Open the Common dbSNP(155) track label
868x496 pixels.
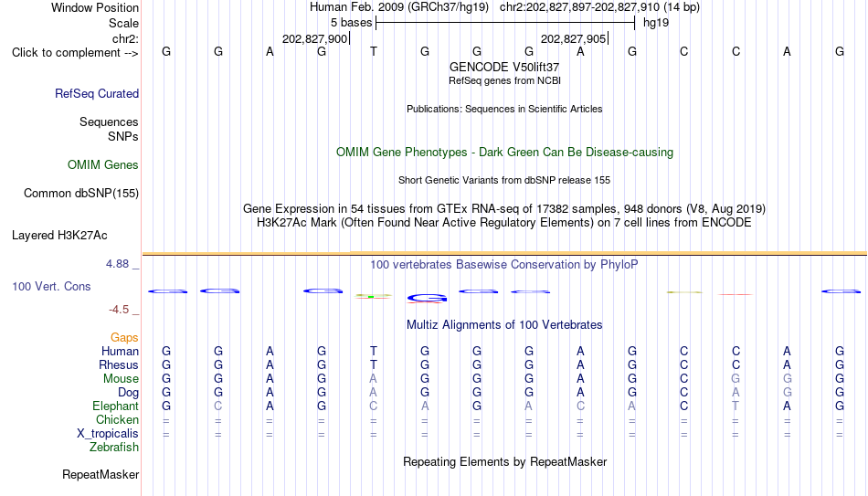click(80, 194)
